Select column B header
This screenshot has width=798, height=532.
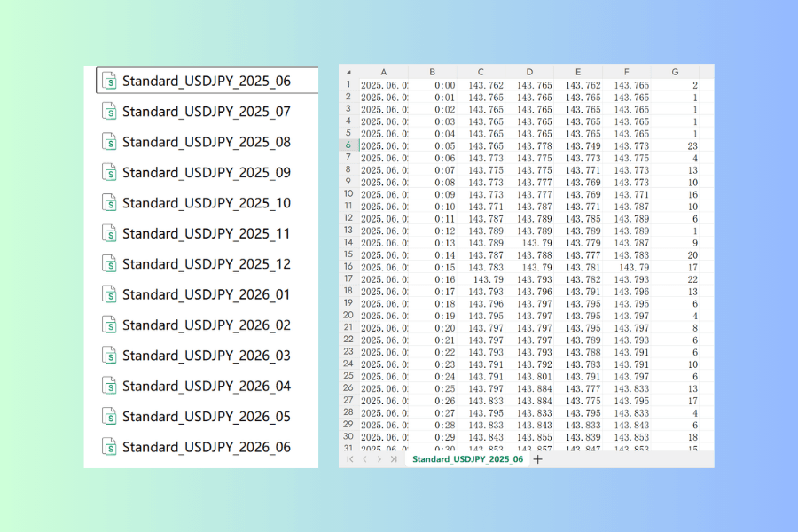pyautogui.click(x=432, y=72)
